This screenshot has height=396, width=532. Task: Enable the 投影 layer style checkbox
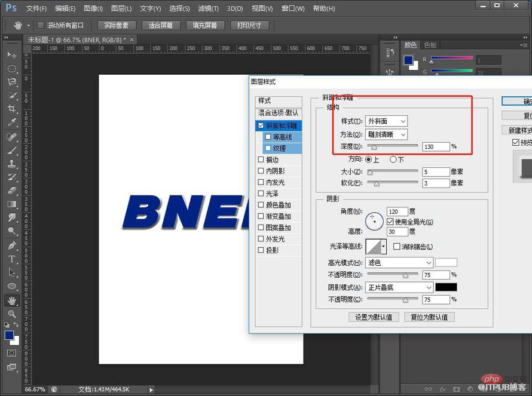click(x=261, y=250)
